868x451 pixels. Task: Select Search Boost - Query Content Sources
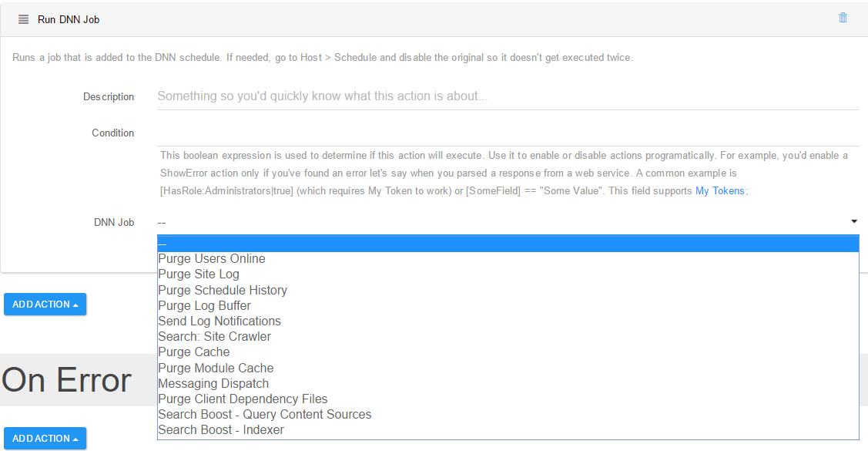tap(508, 415)
